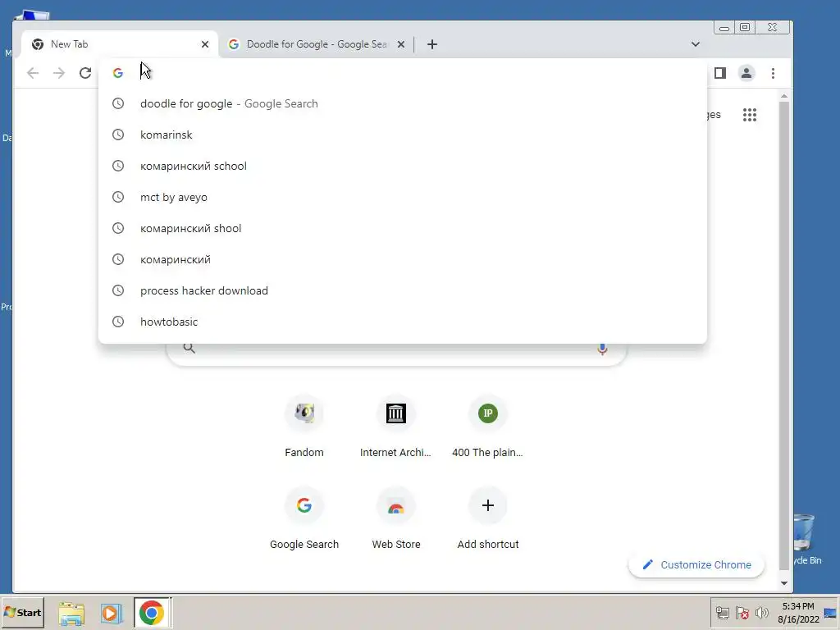The image size is (840, 630).
Task: Choose the 'комаринский shool' suggestion
Action: point(402,228)
